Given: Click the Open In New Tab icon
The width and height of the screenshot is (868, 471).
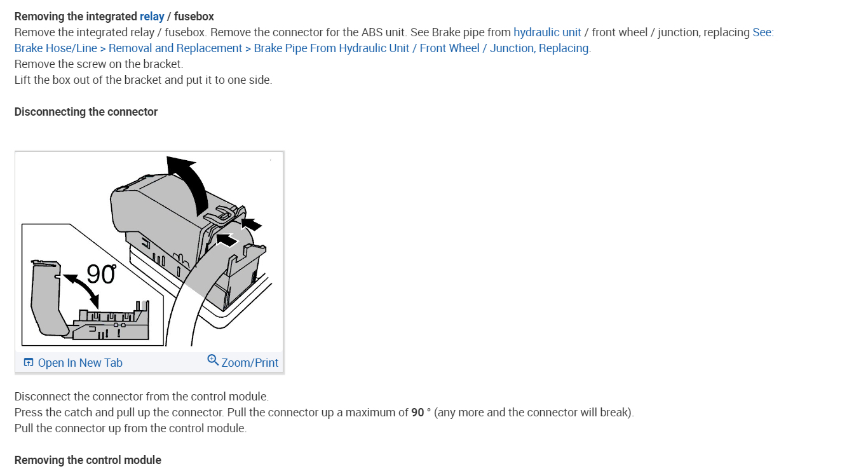Looking at the screenshot, I should tap(28, 362).
